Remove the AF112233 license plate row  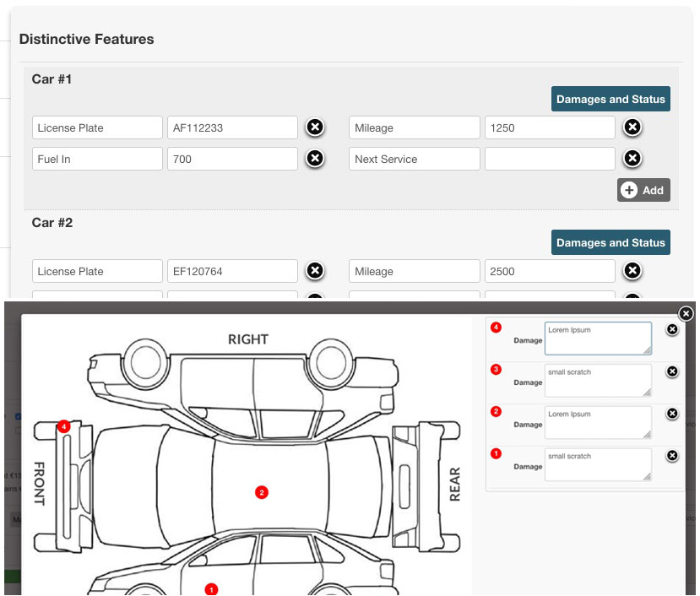(x=314, y=127)
